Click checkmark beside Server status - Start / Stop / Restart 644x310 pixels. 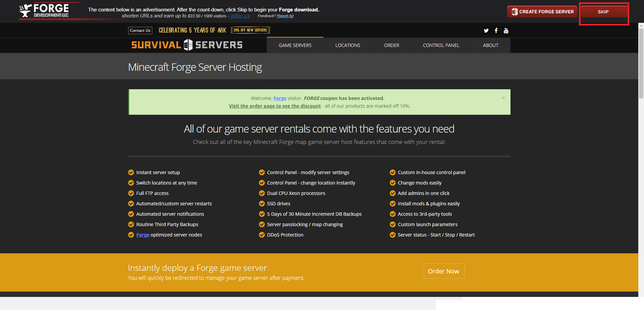[393, 235]
